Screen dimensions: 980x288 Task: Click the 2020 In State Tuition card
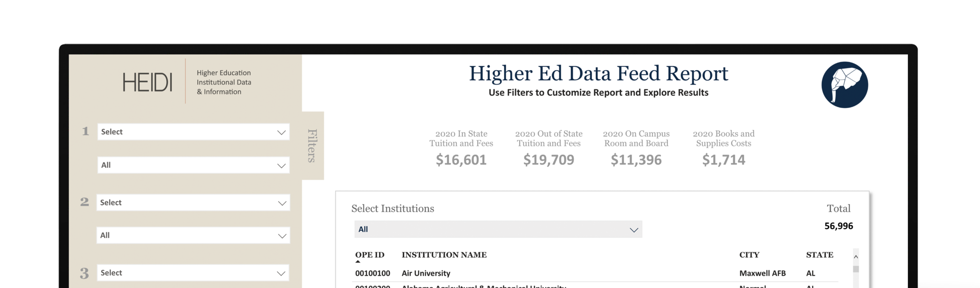(461, 148)
